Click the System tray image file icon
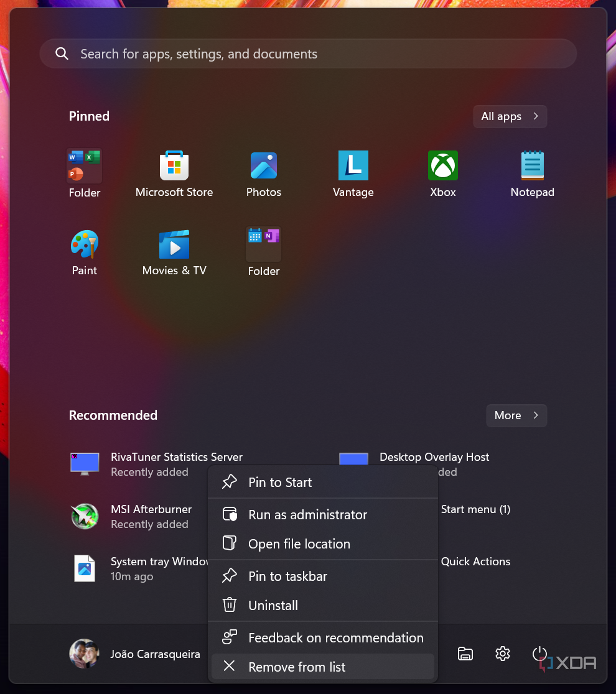 tap(85, 568)
